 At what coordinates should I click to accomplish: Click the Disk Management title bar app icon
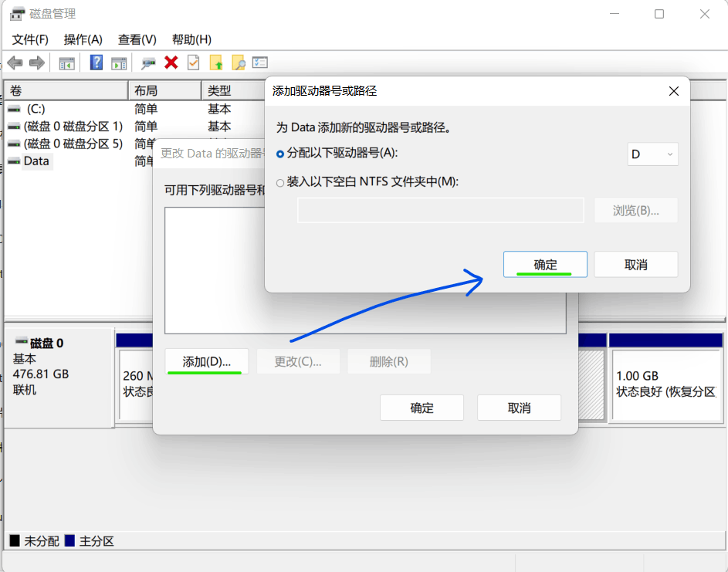point(17,14)
